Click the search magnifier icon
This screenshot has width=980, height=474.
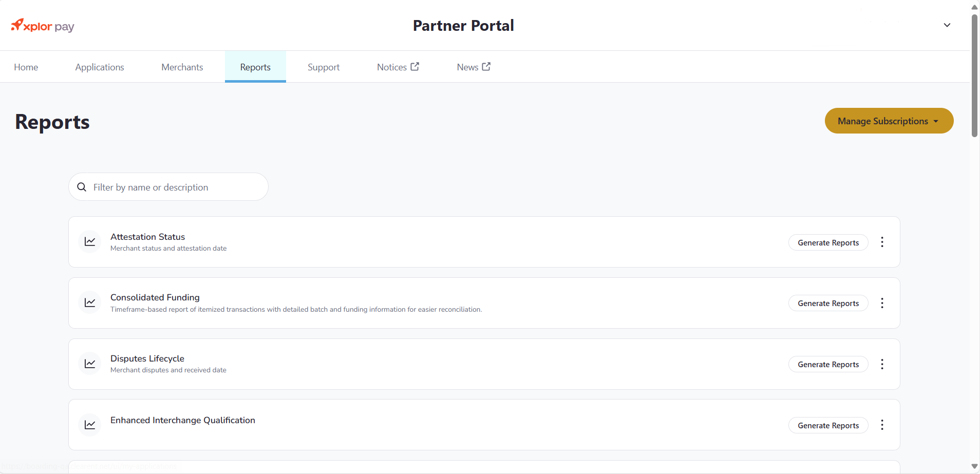[82, 187]
